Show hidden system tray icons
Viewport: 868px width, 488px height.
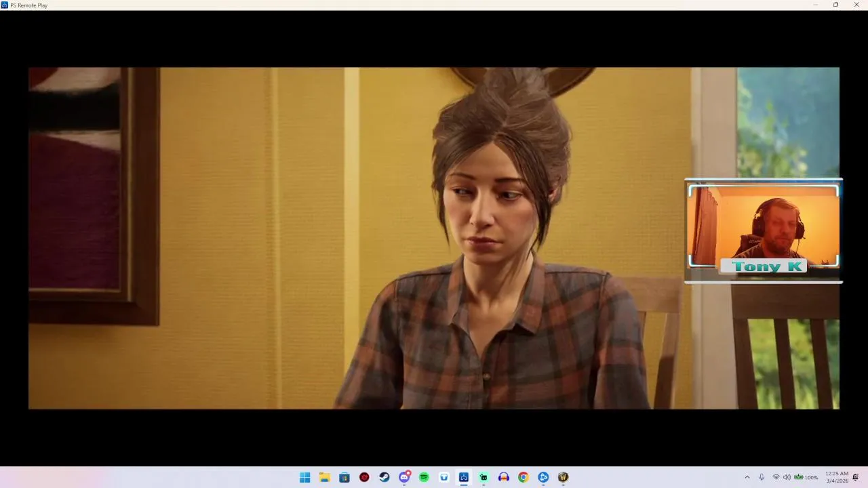coord(747,477)
